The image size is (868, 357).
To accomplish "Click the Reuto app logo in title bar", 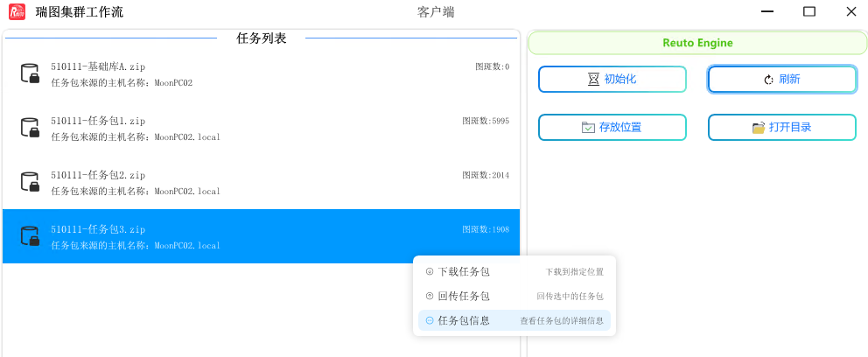I will [x=17, y=12].
